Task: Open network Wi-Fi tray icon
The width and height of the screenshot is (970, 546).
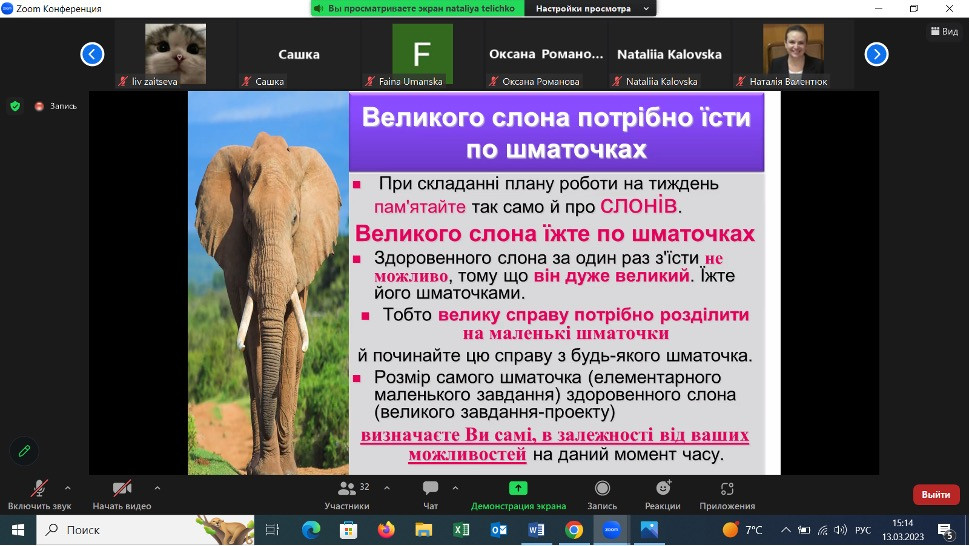Action: 822,530
